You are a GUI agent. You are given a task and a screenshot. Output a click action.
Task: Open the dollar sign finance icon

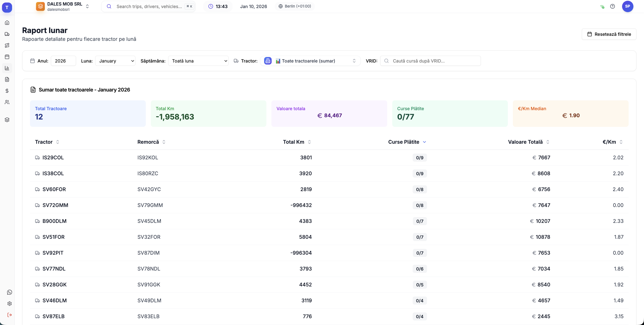[7, 91]
